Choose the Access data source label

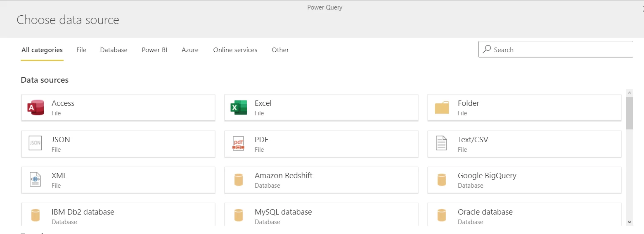[x=63, y=103]
